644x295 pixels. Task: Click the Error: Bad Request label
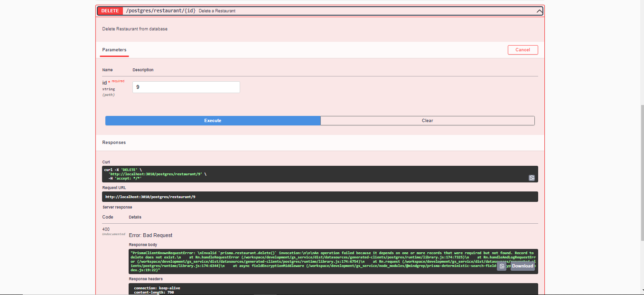pyautogui.click(x=150, y=235)
